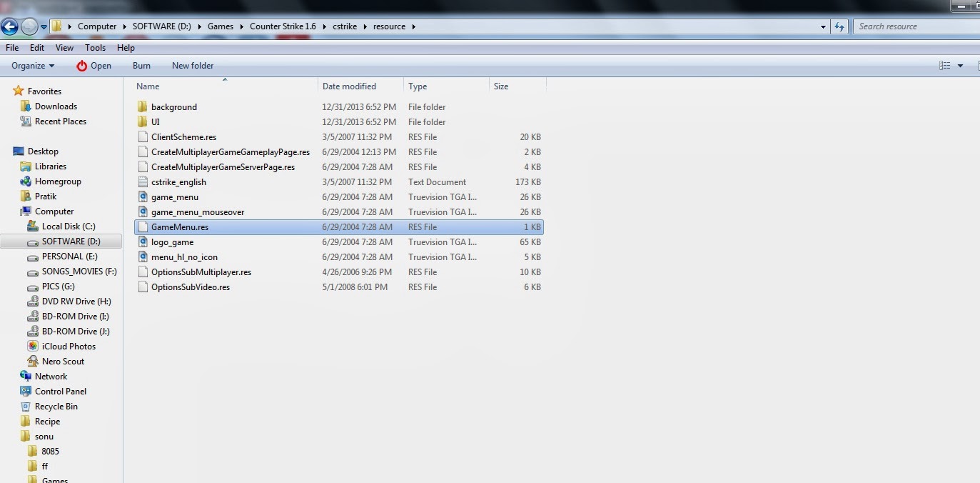Select the GameMenu.res file
The width and height of the screenshot is (980, 483).
338,227
